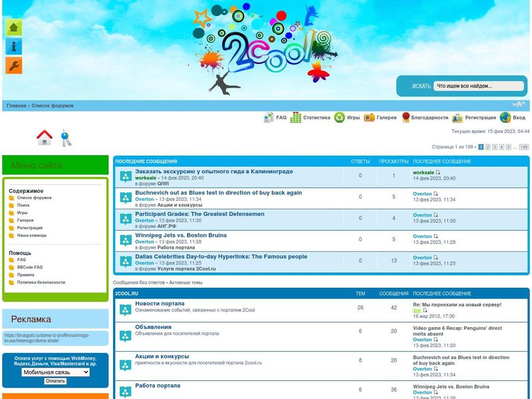Go to page 4 of the list
This screenshot has height=399, width=532.
point(501,147)
